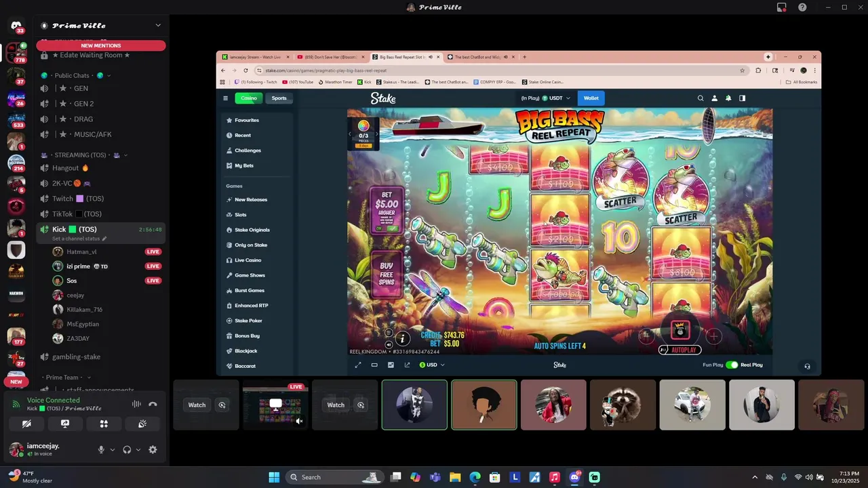This screenshot has width=868, height=488.
Task: Open the USD display currency dropdown
Action: tap(432, 365)
